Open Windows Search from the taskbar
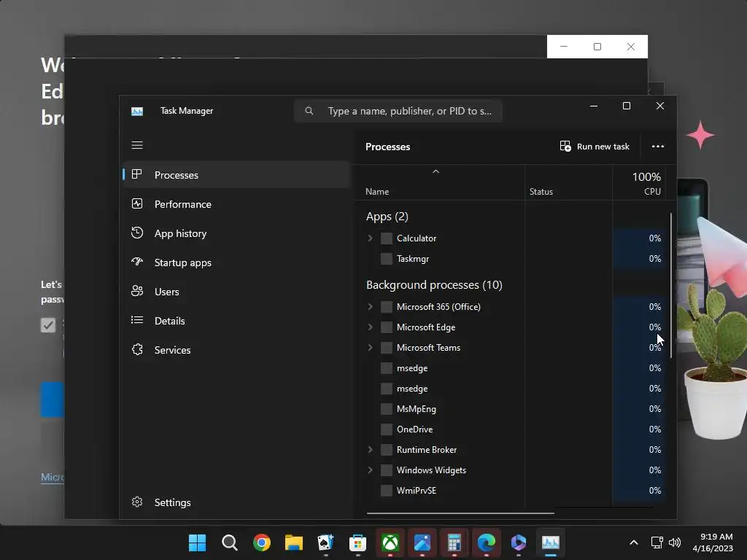The height and width of the screenshot is (560, 747). tap(230, 542)
